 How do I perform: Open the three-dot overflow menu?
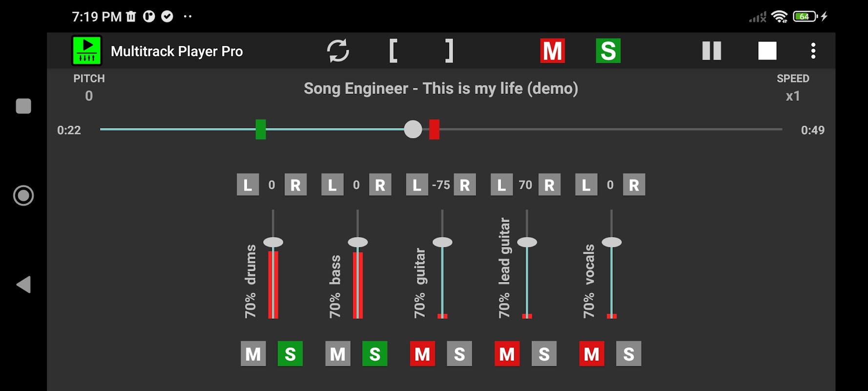point(813,51)
